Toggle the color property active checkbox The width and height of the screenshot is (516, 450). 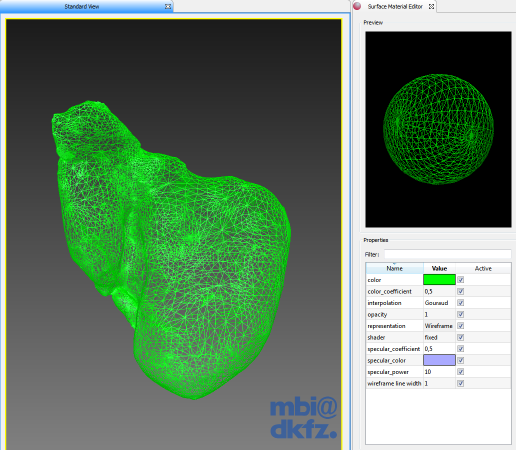[461, 280]
